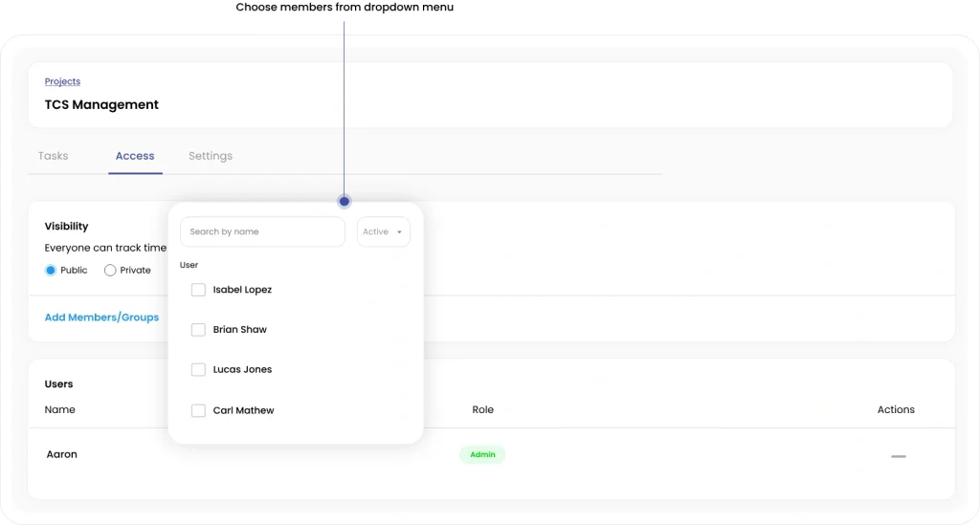
Task: Click the User label in dropdown
Action: coord(189,265)
